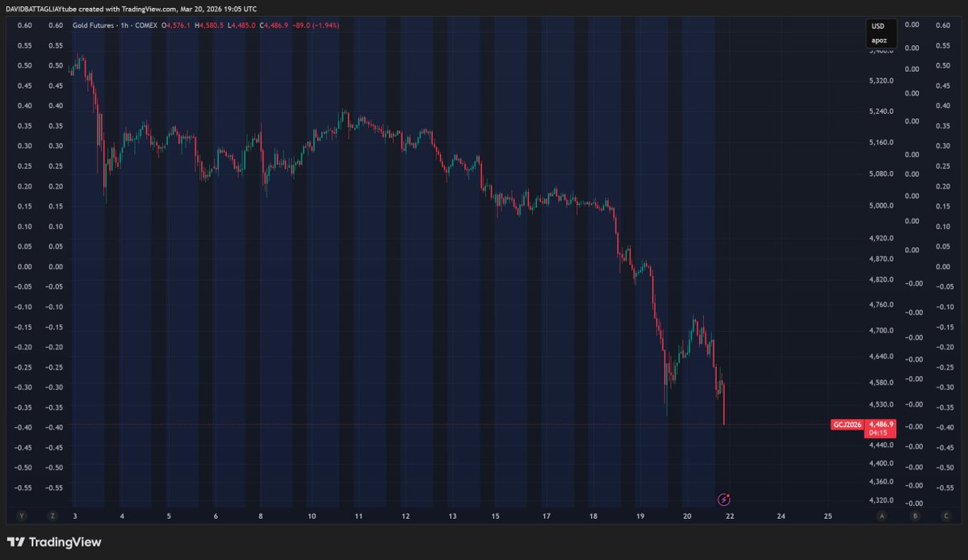Click price axis label 5,160.0
The width and height of the screenshot is (968, 560).
coord(881,143)
